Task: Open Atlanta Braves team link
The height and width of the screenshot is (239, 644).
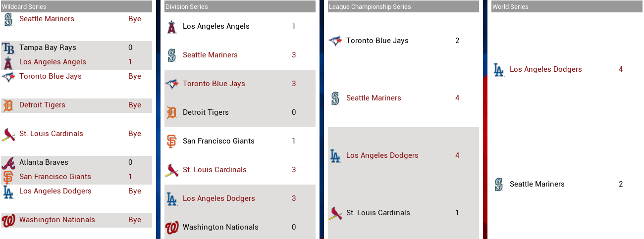Action: click(44, 163)
